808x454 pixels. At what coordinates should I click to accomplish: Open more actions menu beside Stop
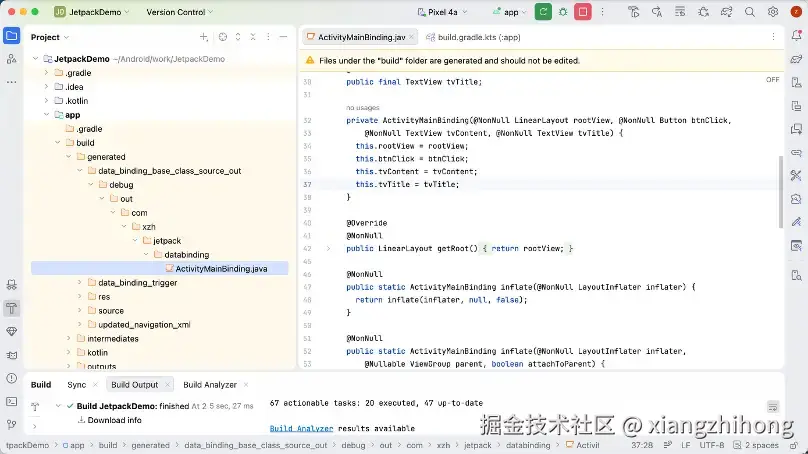click(602, 12)
